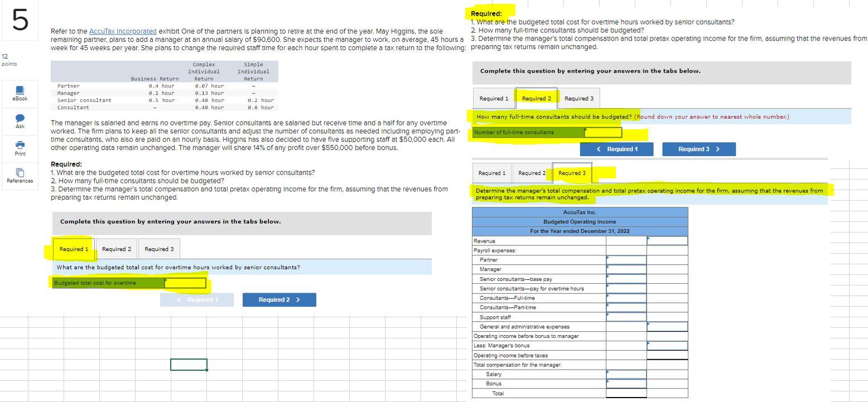This screenshot has width=868, height=402.
Task: Click the Required 2 navigation button
Action: (279, 299)
